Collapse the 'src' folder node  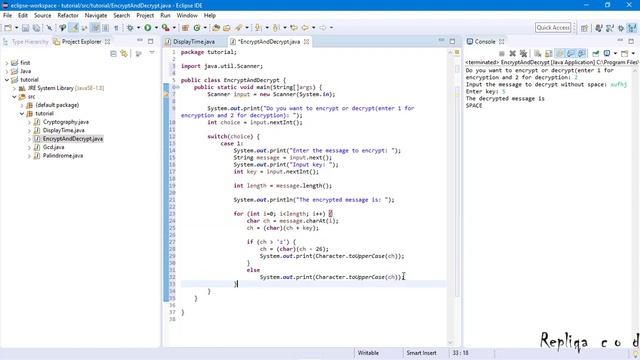pyautogui.click(x=14, y=97)
